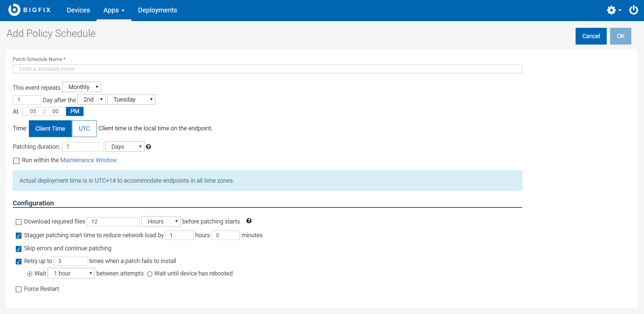
Task: Expand the 1 hour wait dropdown
Action: tap(71, 273)
